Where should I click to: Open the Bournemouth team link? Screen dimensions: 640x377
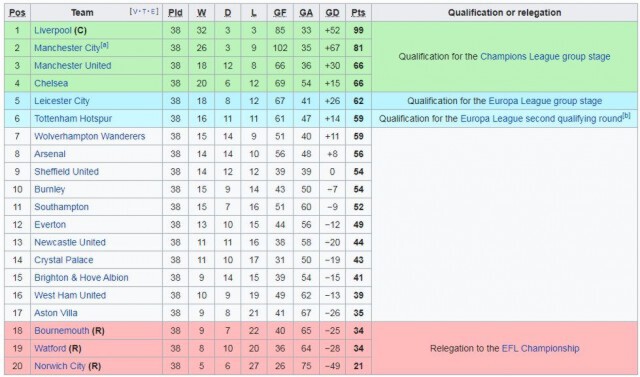point(62,331)
